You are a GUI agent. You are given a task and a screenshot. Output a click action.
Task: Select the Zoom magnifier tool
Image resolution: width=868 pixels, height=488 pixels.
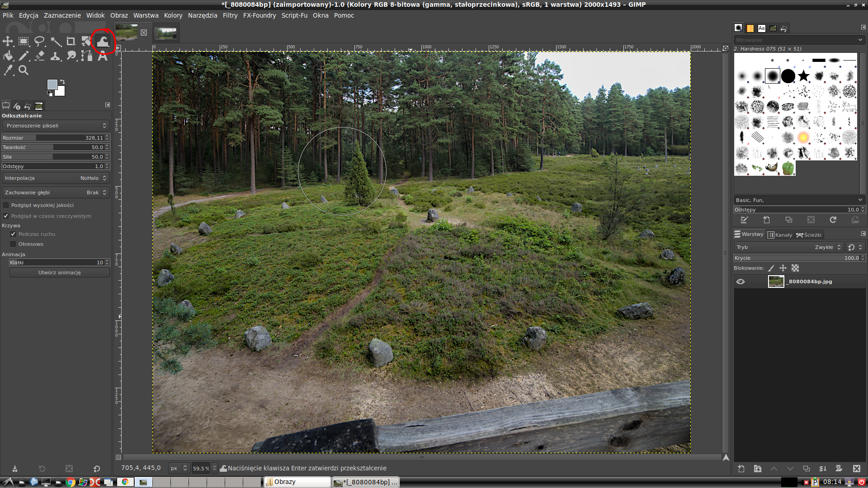click(24, 70)
